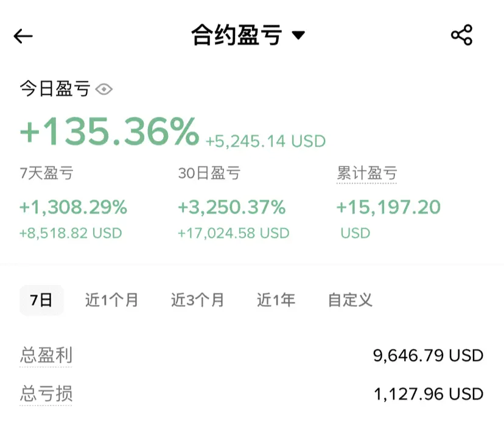Click the +15,197.20 cumulative value
Screen dimensions: 504x422
coord(388,208)
